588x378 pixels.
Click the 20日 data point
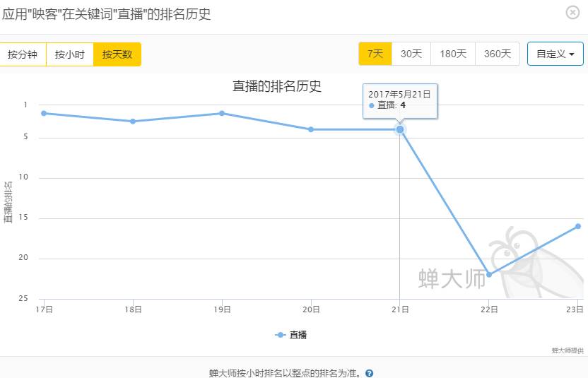[311, 129]
